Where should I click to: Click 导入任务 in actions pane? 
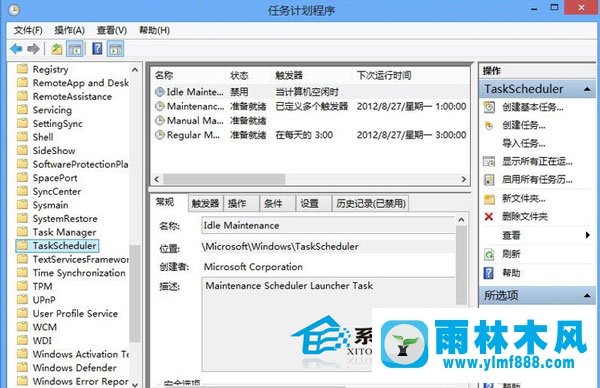[x=523, y=143]
